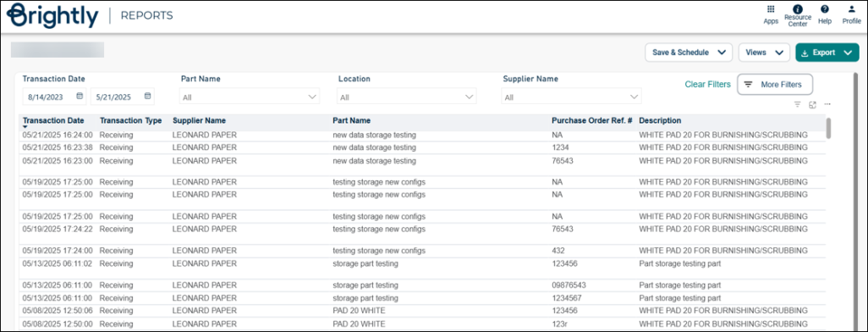Select the cell 05/13/2025 06:11:02

(x=58, y=264)
